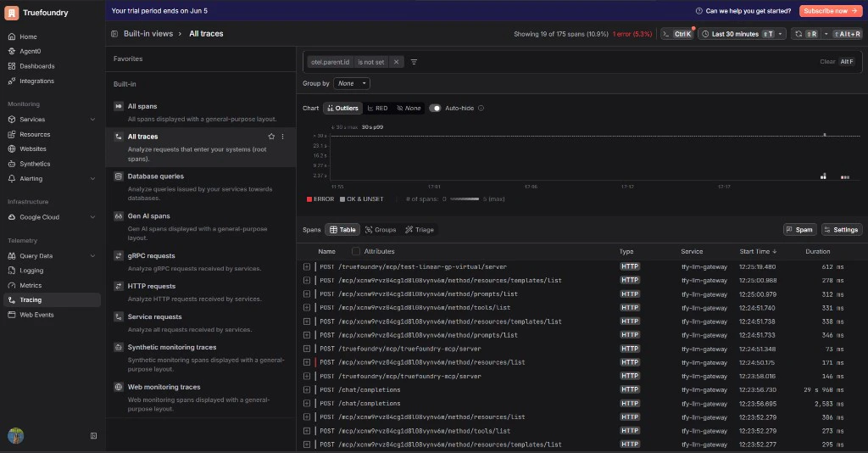Viewport: 868px width, 453px height.
Task: Toggle the Attributes checkbox
Action: pos(356,251)
